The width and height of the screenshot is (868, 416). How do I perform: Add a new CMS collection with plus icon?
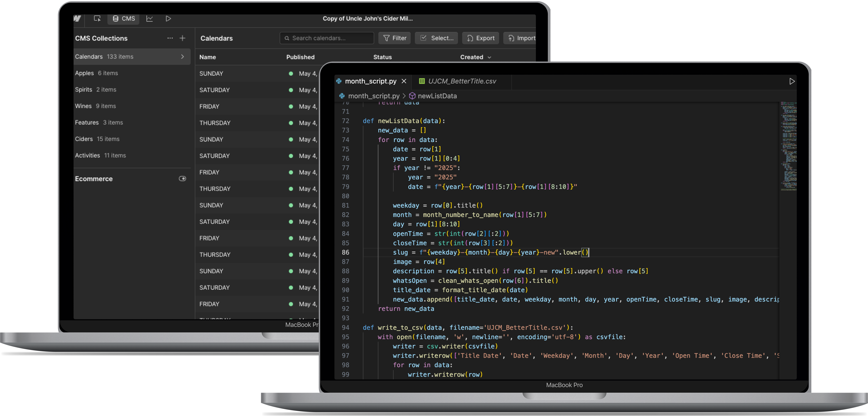tap(182, 38)
